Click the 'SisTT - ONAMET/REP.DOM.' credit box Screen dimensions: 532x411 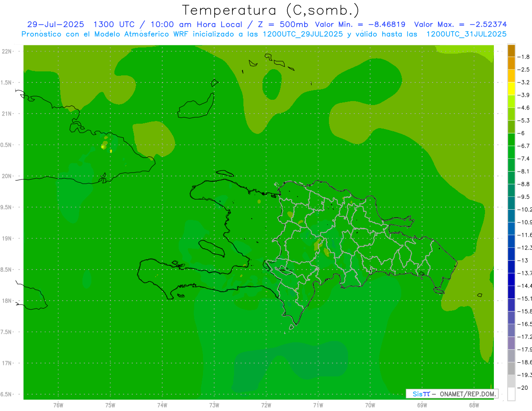tap(452, 394)
